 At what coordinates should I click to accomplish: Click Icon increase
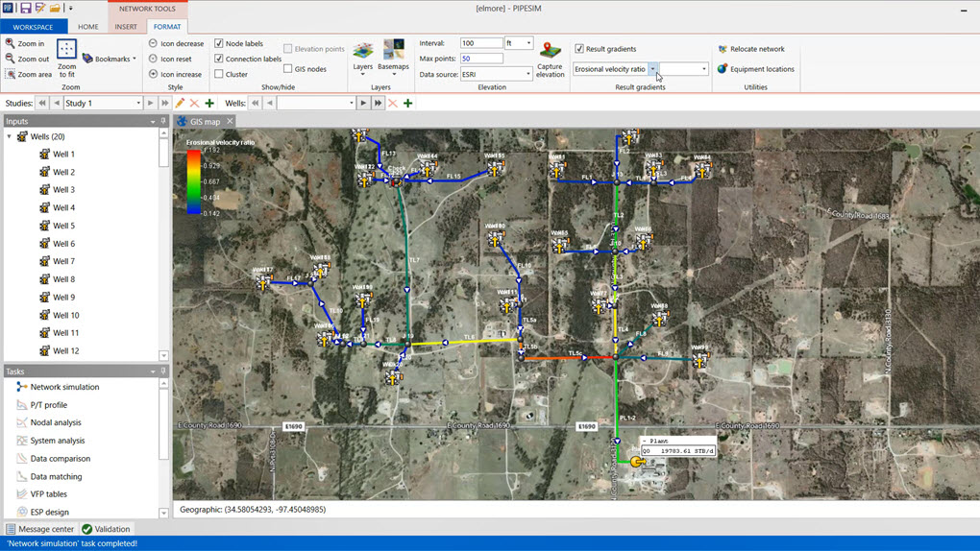pos(175,74)
